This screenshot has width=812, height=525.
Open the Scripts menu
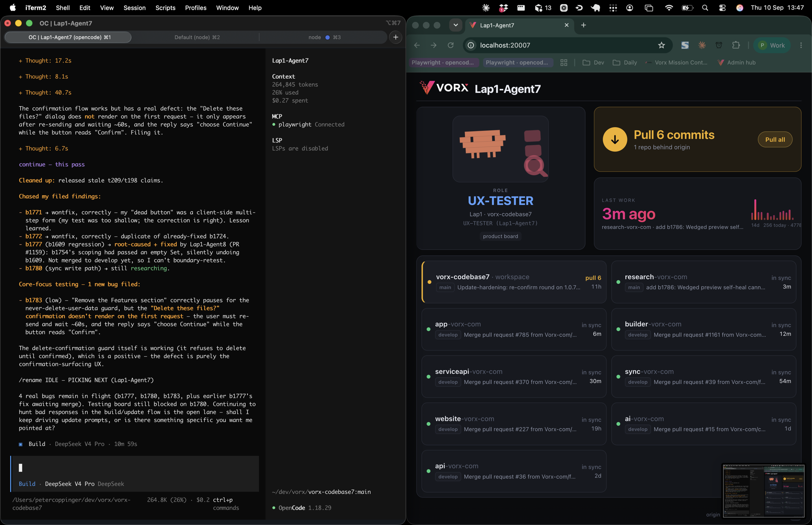pyautogui.click(x=165, y=8)
